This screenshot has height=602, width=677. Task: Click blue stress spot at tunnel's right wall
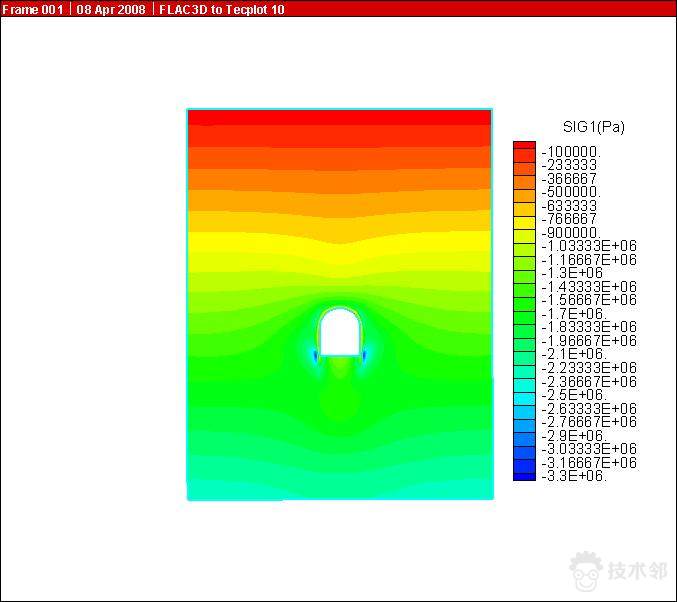coord(365,354)
